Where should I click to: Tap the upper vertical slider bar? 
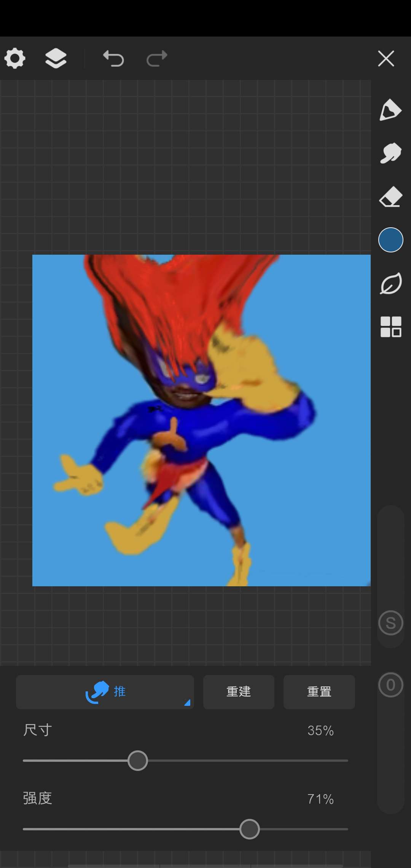[x=390, y=577]
